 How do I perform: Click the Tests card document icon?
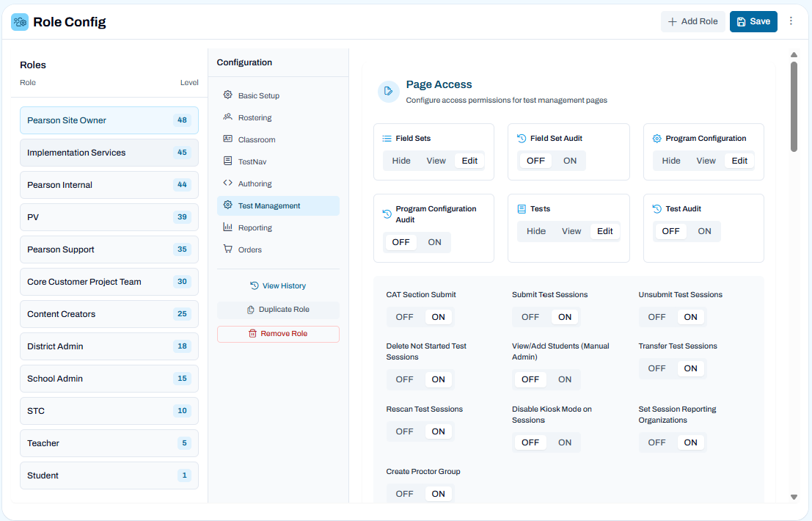coord(522,208)
